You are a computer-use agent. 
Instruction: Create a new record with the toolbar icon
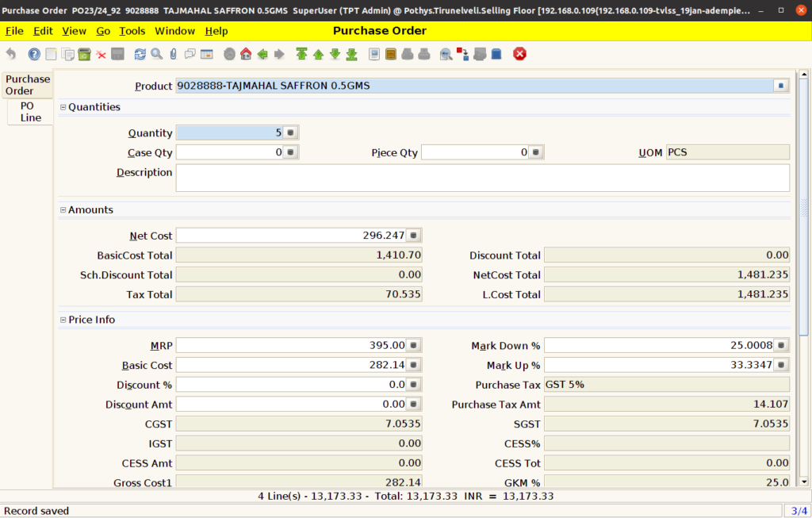(51, 54)
